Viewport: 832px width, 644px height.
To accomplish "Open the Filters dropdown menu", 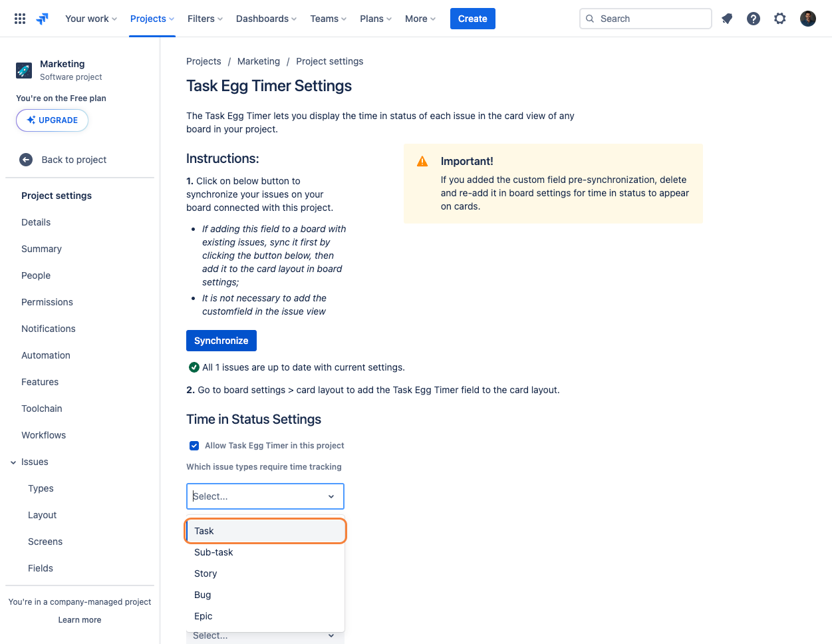I will click(205, 19).
